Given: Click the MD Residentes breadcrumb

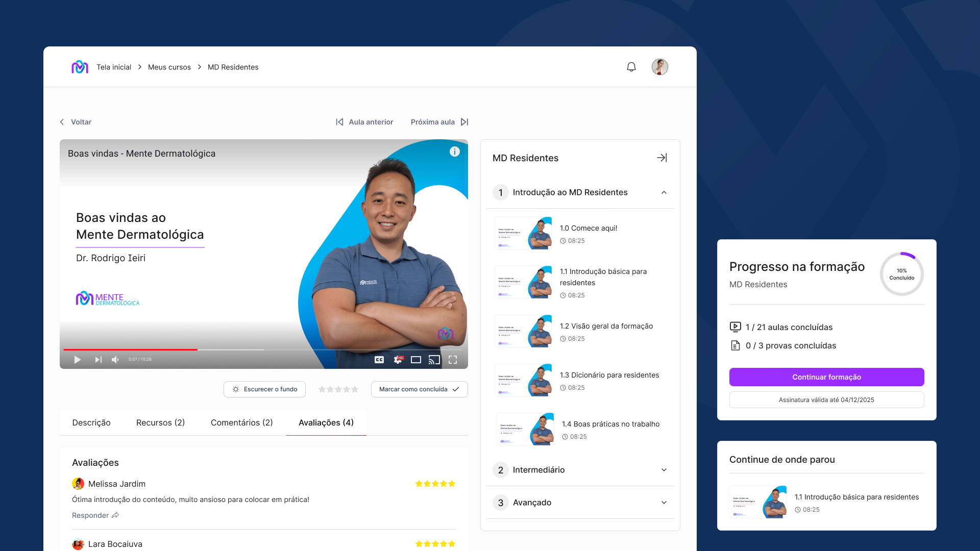Looking at the screenshot, I should [233, 67].
